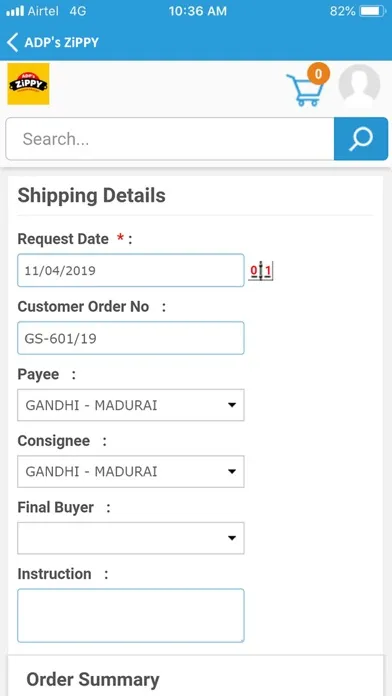This screenshot has height=696, width=392.
Task: Open the empty Final Buyer dropdown
Action: tap(131, 538)
